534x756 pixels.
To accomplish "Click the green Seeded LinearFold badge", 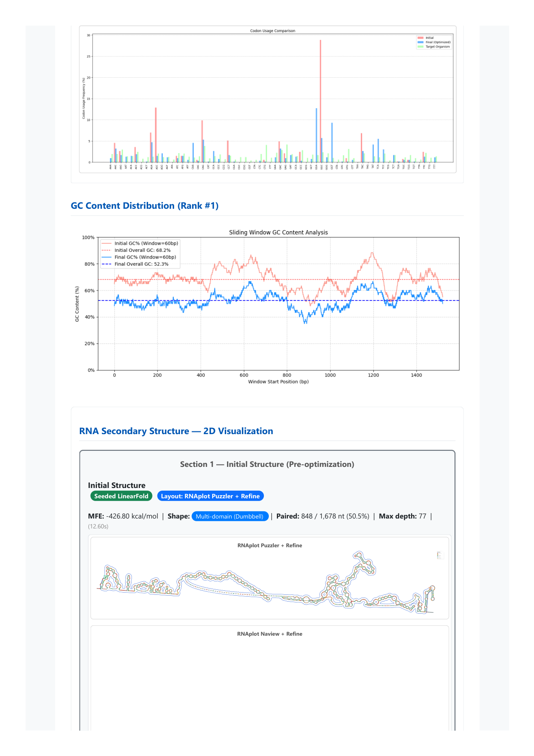I will click(x=121, y=496).
